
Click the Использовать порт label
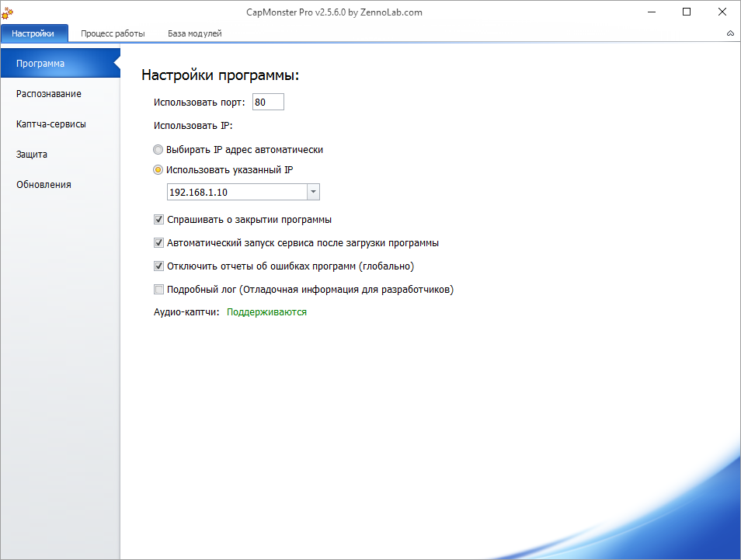[199, 102]
